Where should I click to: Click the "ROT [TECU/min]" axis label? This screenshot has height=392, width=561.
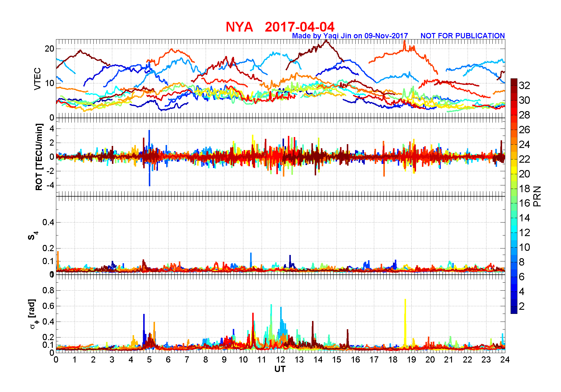(39, 157)
